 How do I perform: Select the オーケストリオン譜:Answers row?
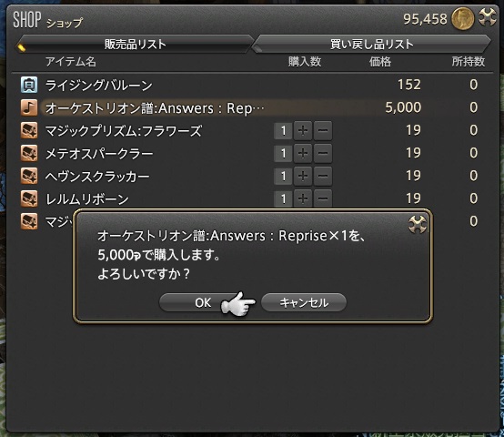coord(252,107)
